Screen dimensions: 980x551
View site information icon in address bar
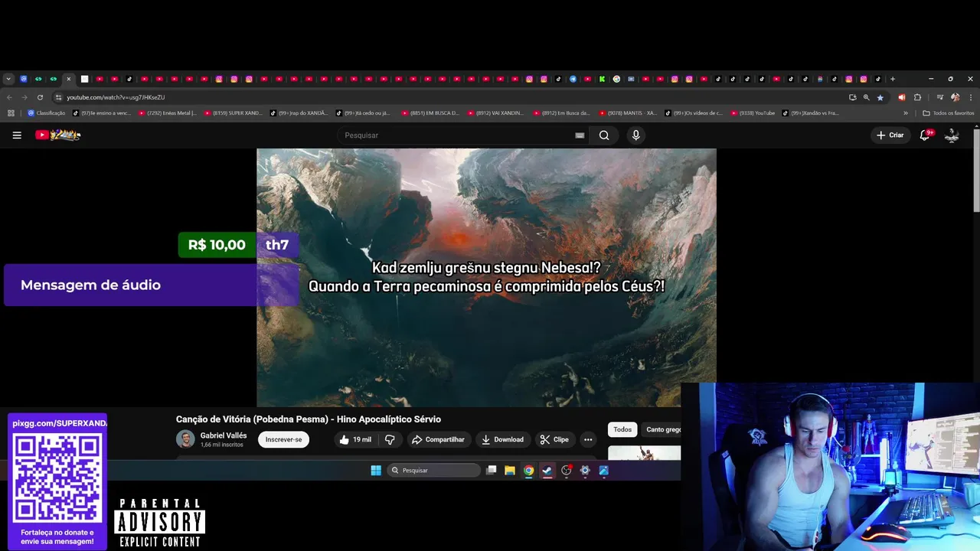coord(58,97)
